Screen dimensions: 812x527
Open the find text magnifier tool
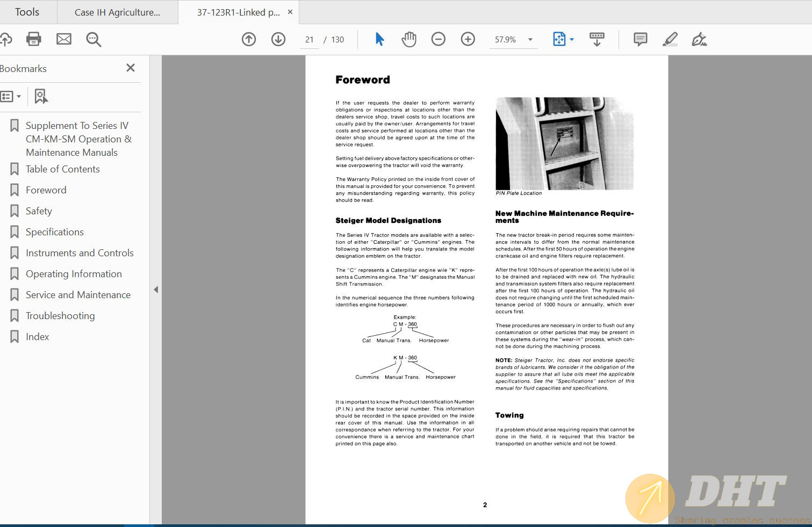[94, 39]
